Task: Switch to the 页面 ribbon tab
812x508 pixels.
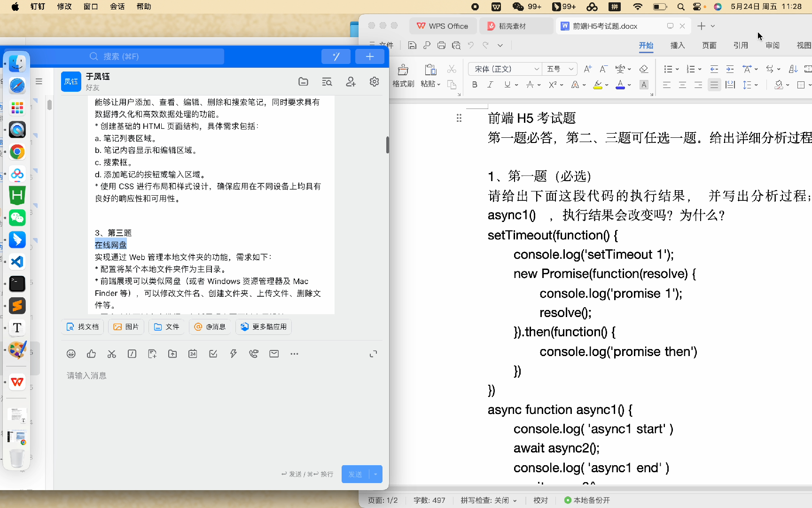Action: [x=709, y=45]
